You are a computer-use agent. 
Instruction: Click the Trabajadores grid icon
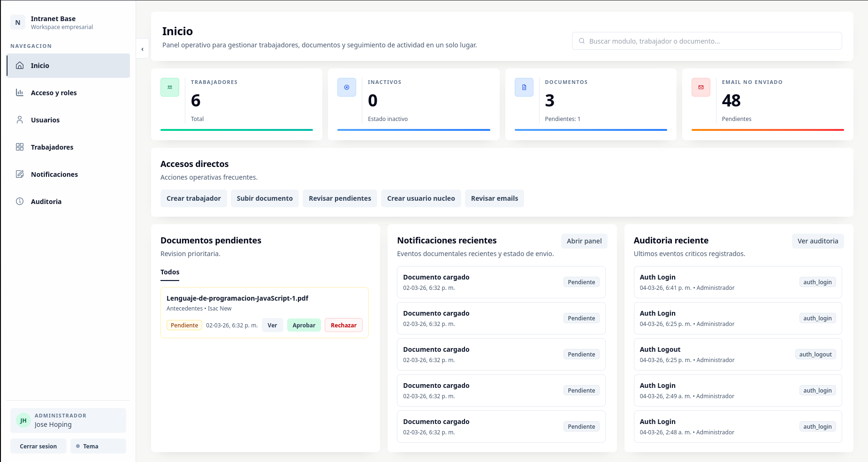point(20,147)
